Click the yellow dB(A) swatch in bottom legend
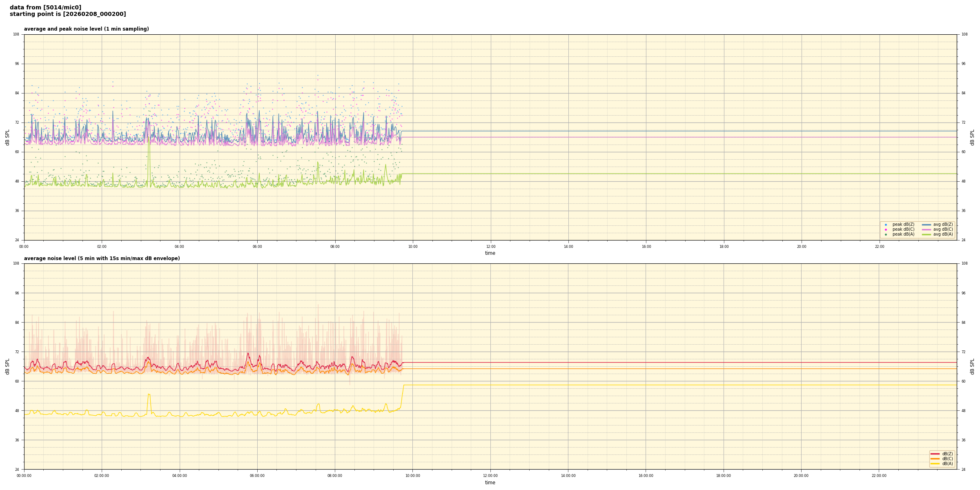The height and width of the screenshot is (490, 980). (x=935, y=463)
